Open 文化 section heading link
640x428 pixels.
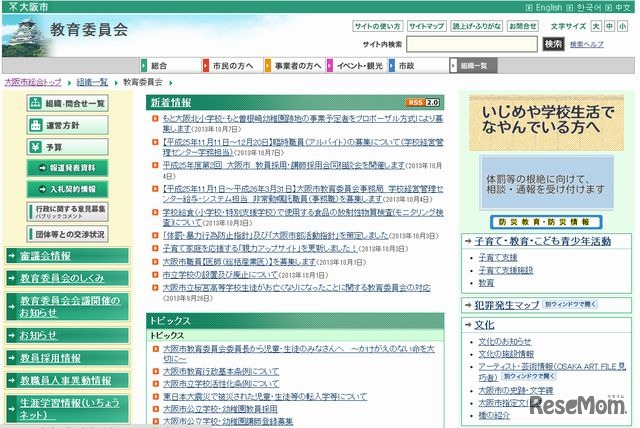pyautogui.click(x=484, y=325)
